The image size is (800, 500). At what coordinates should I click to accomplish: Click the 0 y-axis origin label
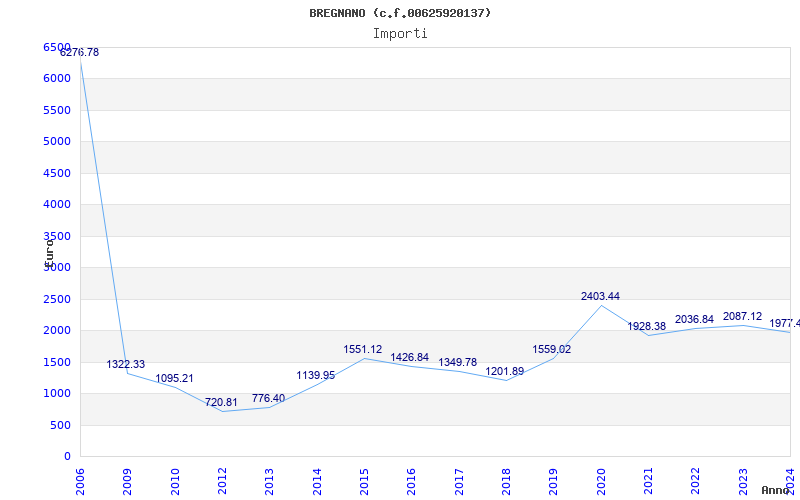click(x=67, y=456)
